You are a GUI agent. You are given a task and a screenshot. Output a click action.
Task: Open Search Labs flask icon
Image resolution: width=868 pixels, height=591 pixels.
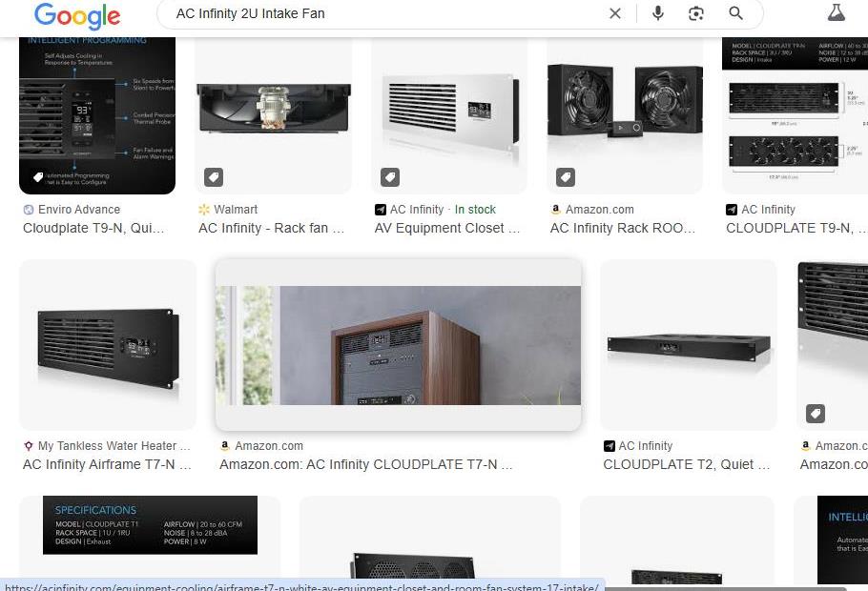pos(836,13)
